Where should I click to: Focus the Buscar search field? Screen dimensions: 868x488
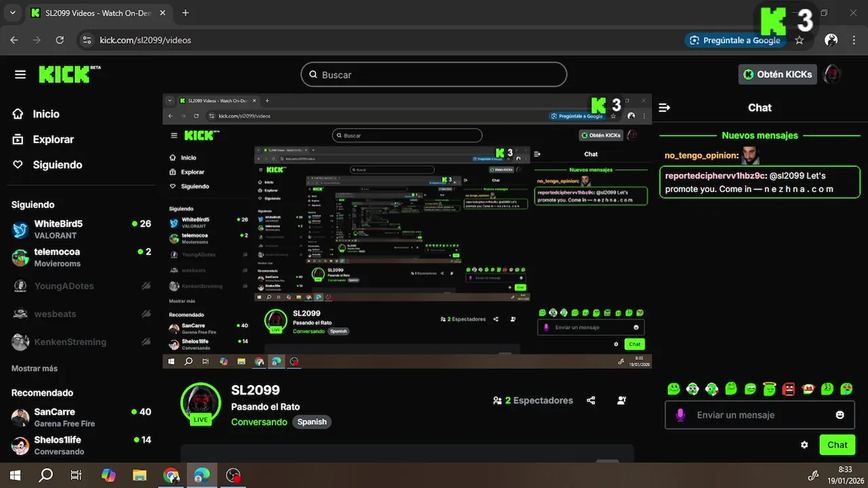coord(434,75)
